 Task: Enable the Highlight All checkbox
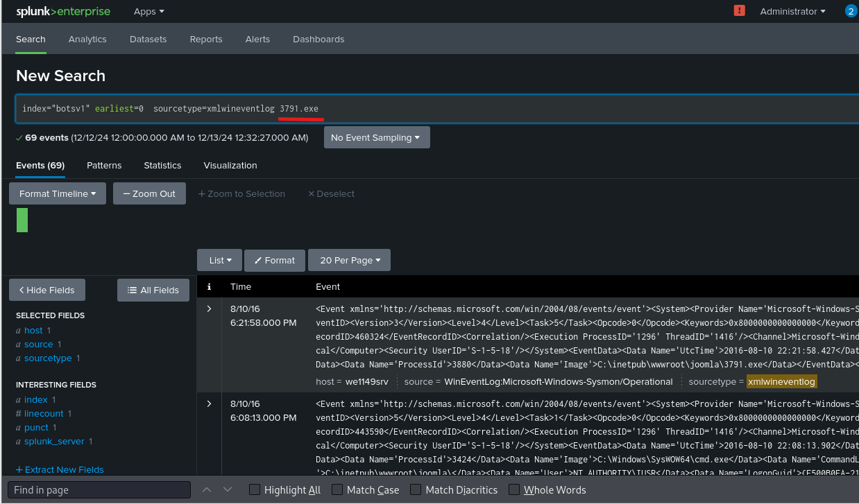click(x=255, y=489)
